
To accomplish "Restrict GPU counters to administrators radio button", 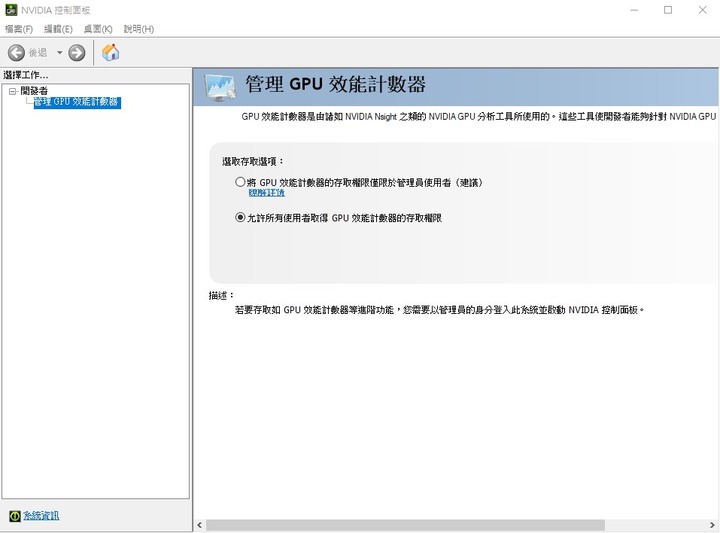I will tap(240, 182).
